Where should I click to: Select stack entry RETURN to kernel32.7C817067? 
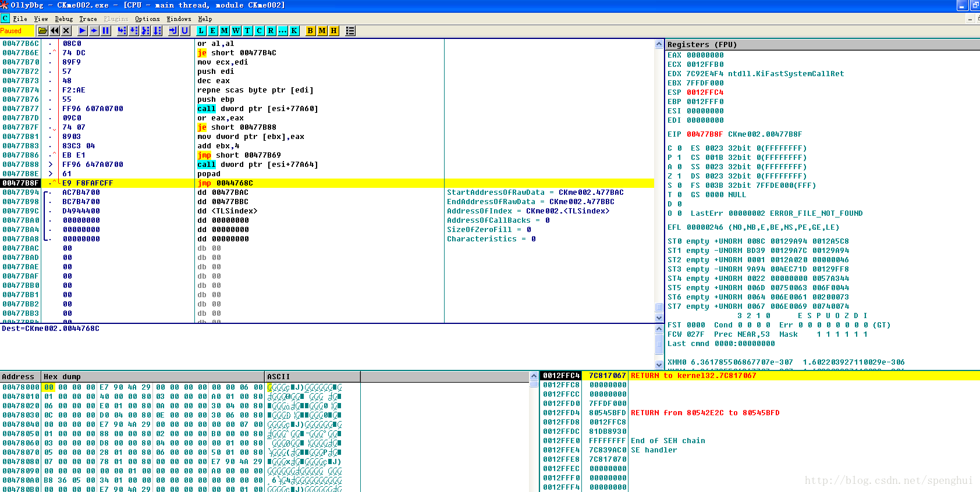click(760, 376)
